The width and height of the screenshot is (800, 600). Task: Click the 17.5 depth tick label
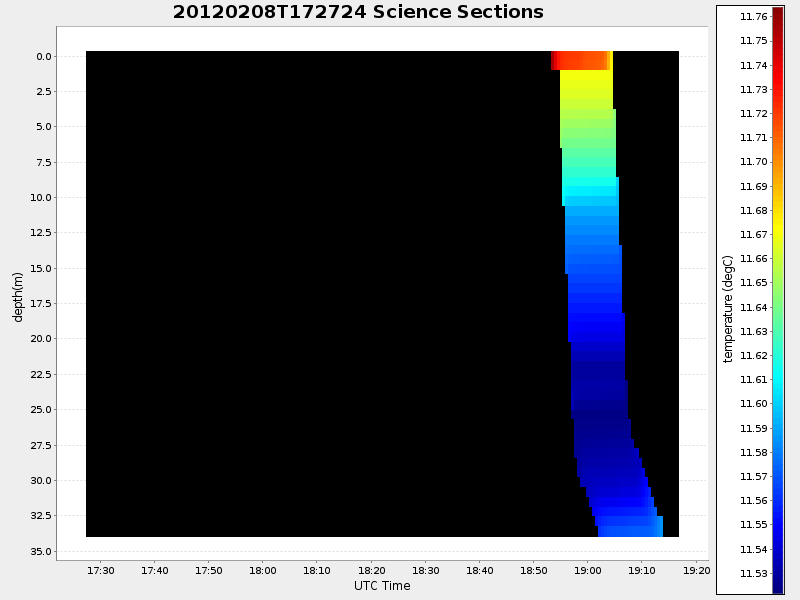tap(41, 304)
